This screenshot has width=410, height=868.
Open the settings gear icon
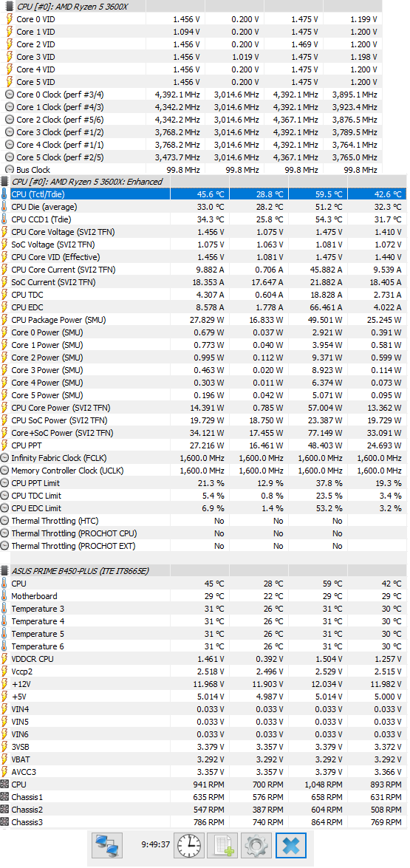pyautogui.click(x=256, y=846)
